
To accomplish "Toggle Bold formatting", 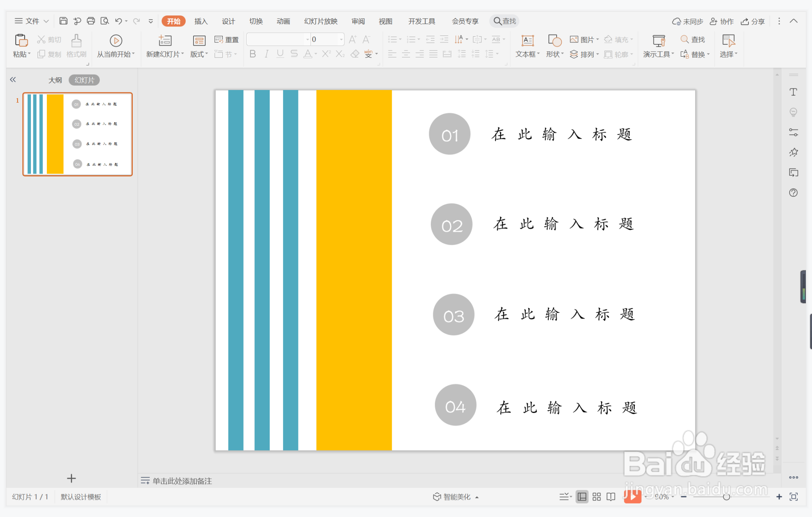I will click(252, 54).
